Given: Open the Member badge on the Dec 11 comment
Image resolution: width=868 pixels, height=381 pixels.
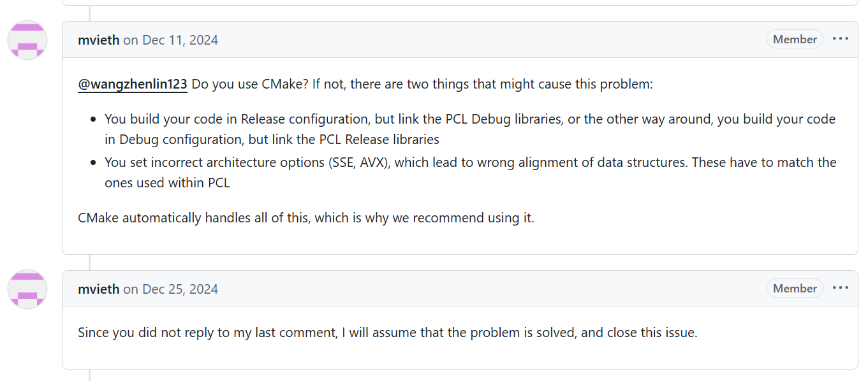Looking at the screenshot, I should point(795,39).
